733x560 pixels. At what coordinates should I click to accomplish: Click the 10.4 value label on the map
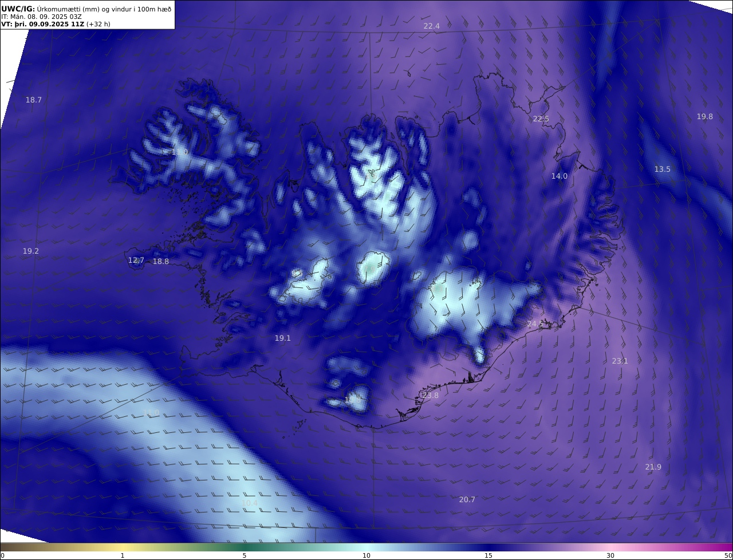[250, 503]
